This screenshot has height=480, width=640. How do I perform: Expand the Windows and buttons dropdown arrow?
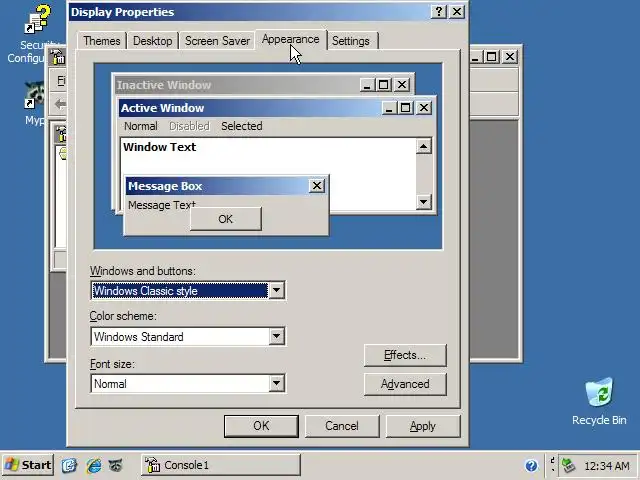276,291
